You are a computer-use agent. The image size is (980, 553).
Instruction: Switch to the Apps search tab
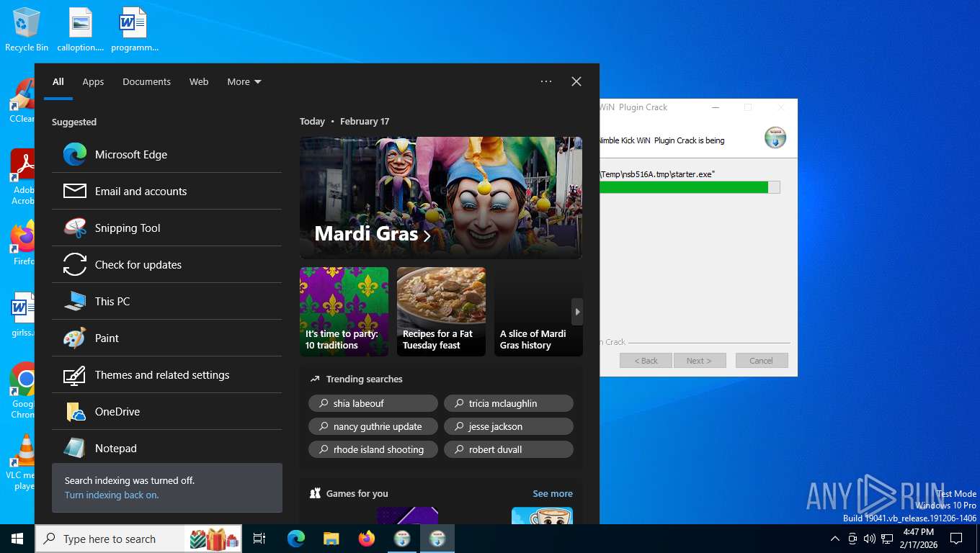93,81
